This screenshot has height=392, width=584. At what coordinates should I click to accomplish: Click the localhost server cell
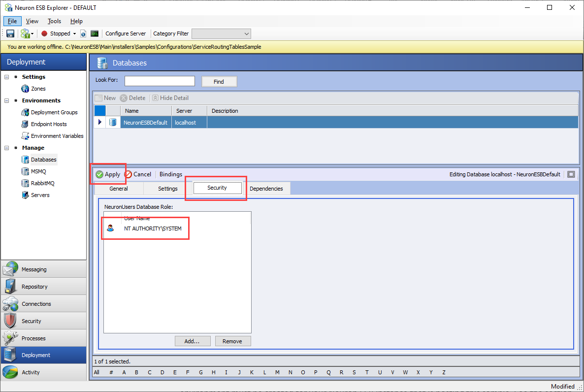coord(189,123)
